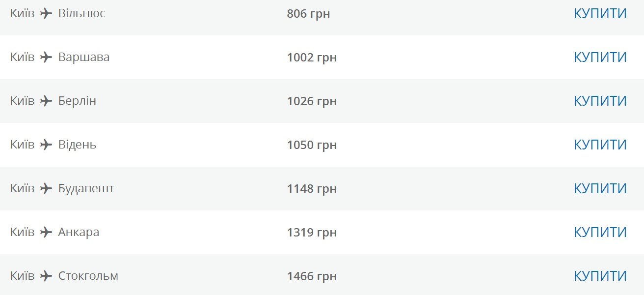Click the airplane icon in Київ–Варшава row

pos(46,58)
